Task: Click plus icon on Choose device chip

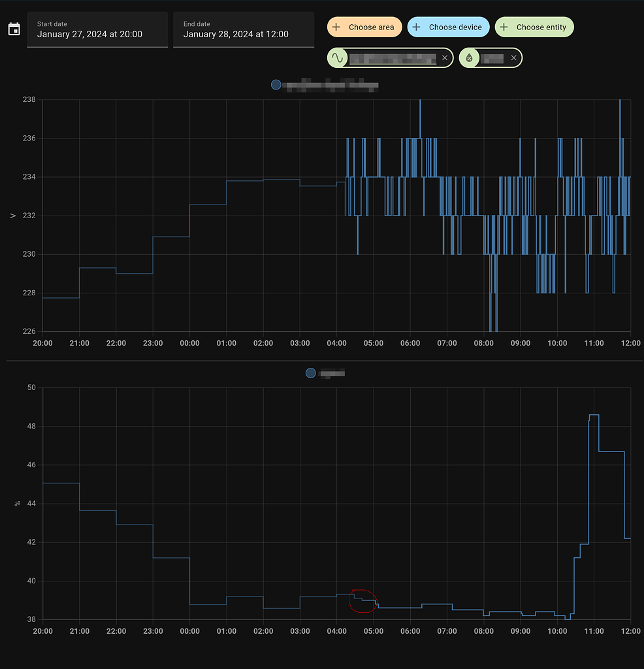Action: point(416,27)
